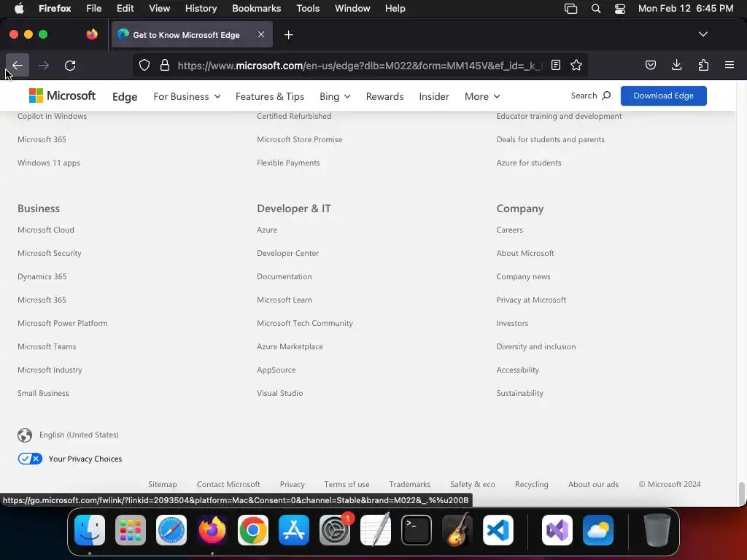Open the Rewards link
The width and height of the screenshot is (747, 560).
coord(384,96)
